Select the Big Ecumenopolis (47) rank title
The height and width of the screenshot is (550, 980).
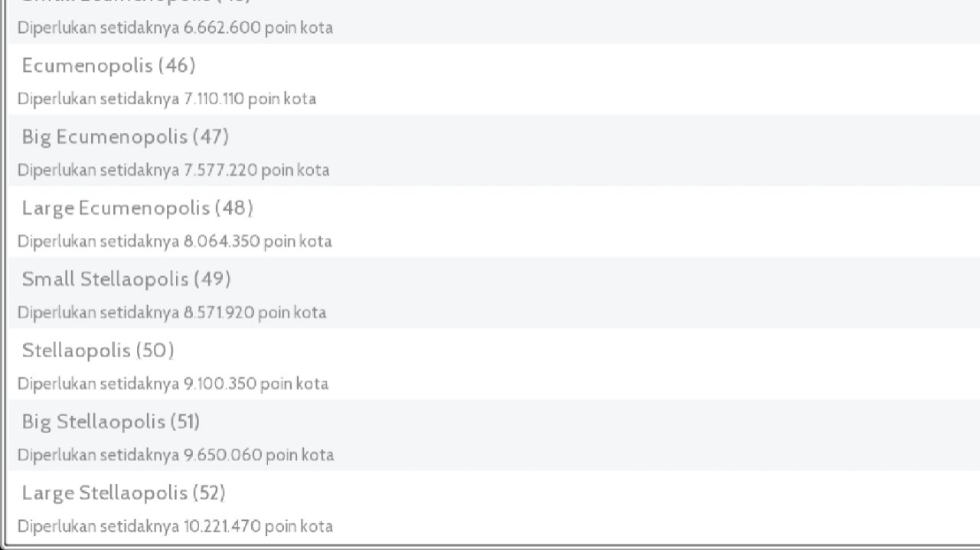(x=125, y=137)
